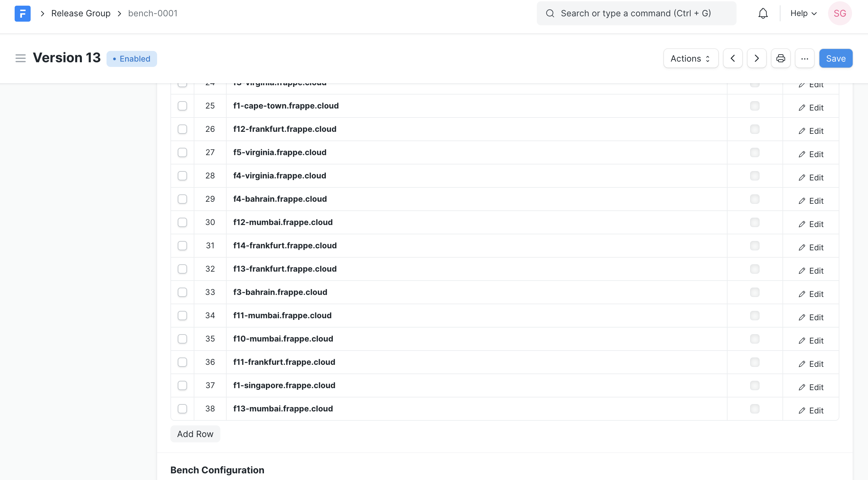Click Add Row below the table
Viewport: 868px width, 480px height.
click(195, 434)
